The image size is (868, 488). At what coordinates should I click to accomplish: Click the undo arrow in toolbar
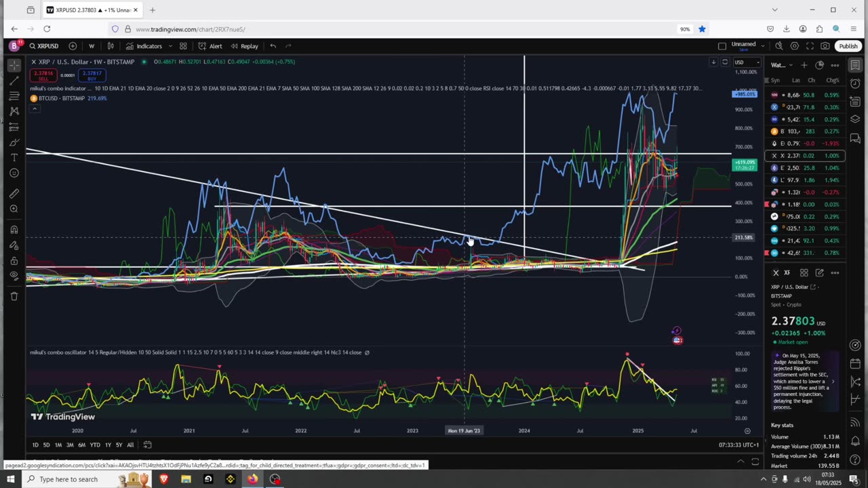pyautogui.click(x=273, y=46)
